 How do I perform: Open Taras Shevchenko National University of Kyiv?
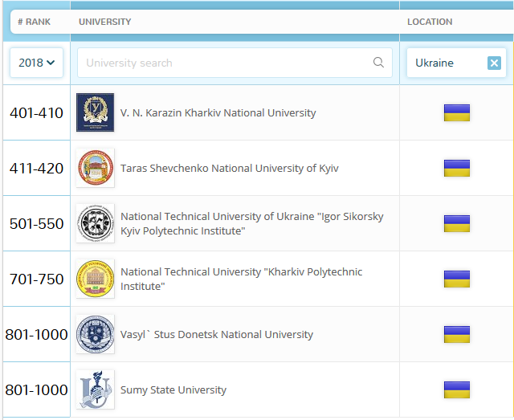[x=230, y=168]
